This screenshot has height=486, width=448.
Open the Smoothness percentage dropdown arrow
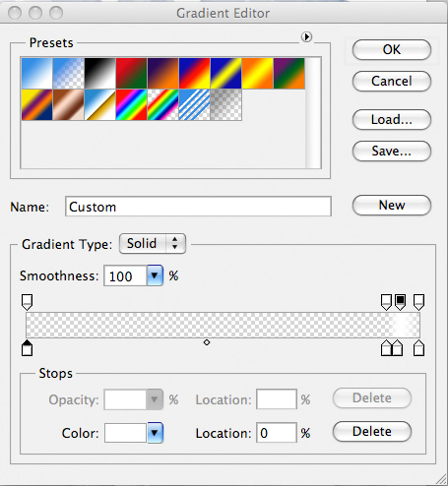pyautogui.click(x=155, y=275)
